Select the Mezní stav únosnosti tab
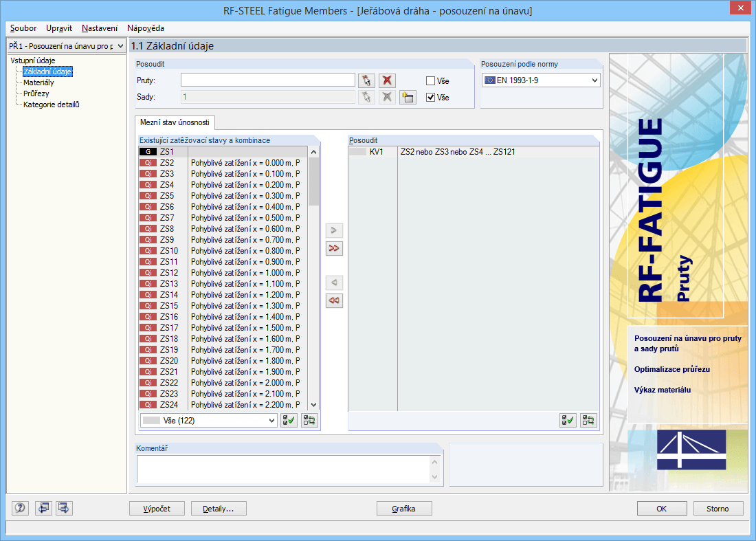 pyautogui.click(x=175, y=122)
